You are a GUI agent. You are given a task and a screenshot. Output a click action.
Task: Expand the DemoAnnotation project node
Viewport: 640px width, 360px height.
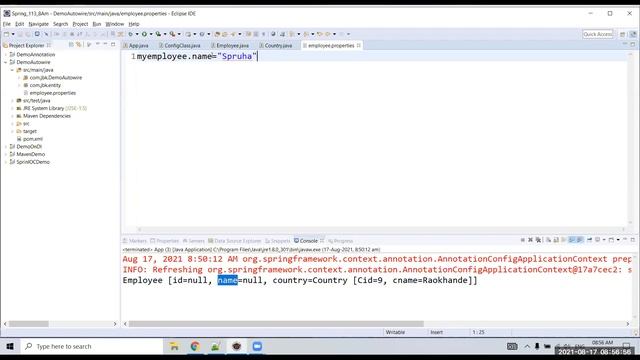[x=5, y=55]
